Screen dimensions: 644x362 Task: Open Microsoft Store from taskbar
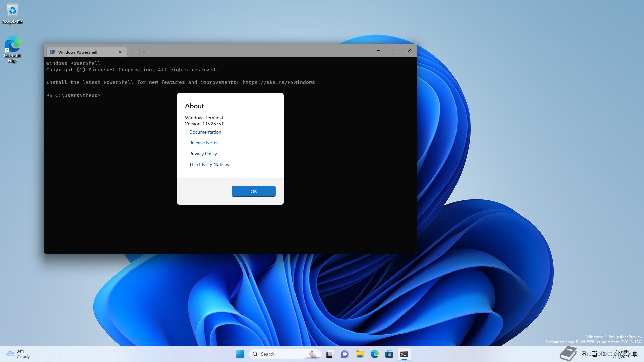click(389, 354)
